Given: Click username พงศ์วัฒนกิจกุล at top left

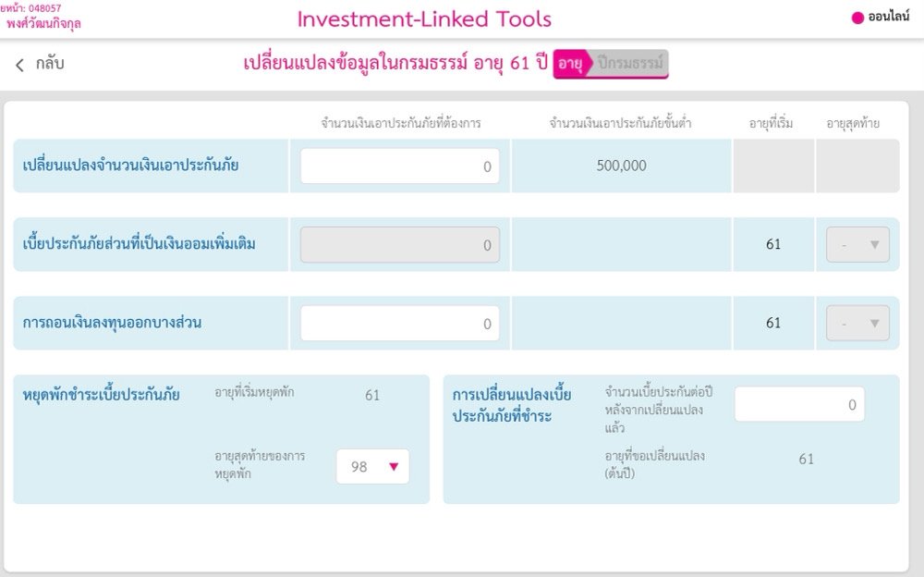Looking at the screenshot, I should click(x=45, y=23).
